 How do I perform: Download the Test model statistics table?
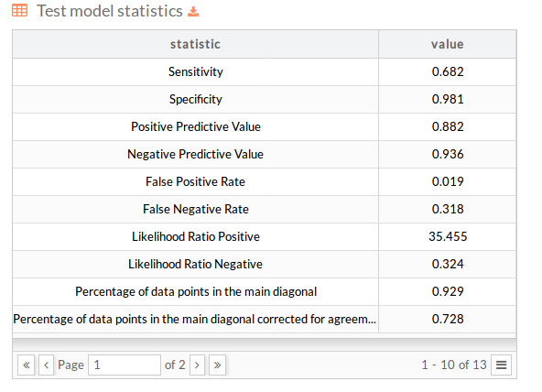point(193,12)
